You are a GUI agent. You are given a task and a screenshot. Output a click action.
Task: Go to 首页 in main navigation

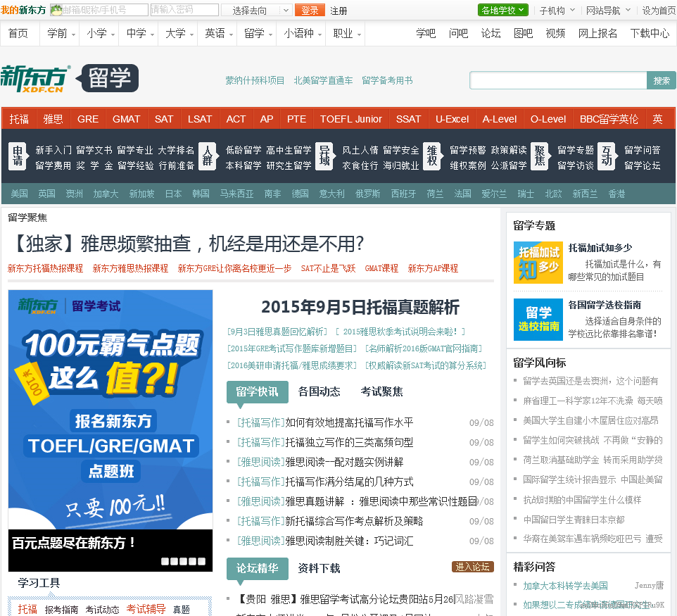[x=18, y=33]
